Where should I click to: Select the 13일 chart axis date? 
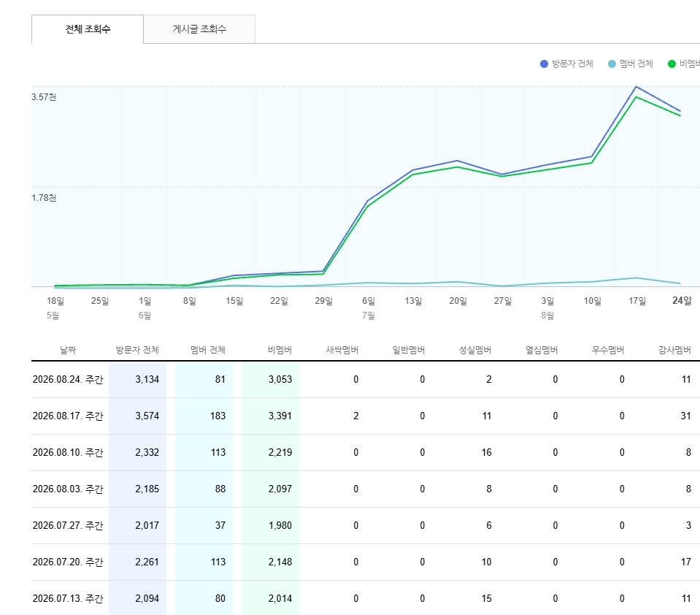pos(413,301)
